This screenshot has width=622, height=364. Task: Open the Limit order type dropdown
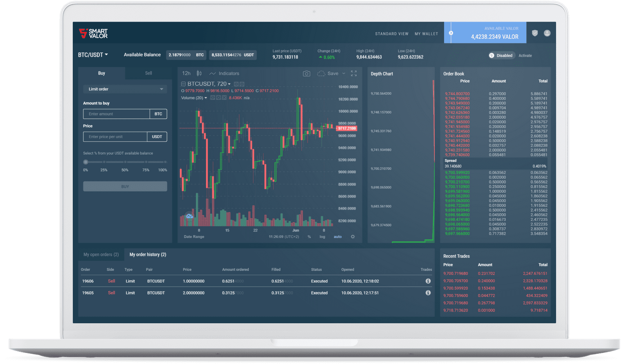125,89
